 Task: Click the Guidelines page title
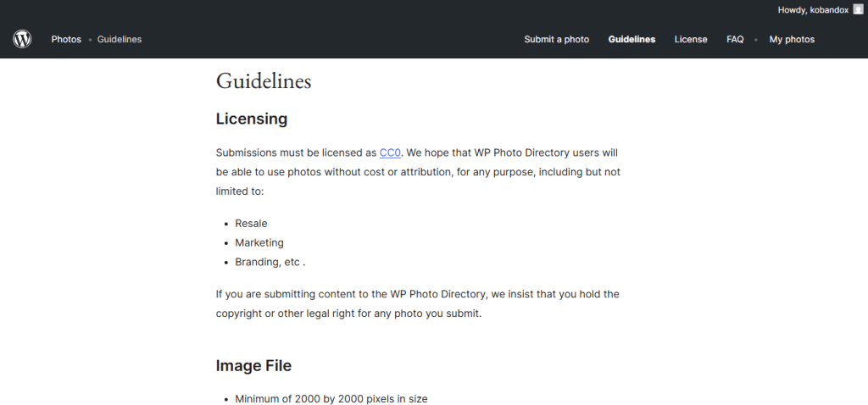pyautogui.click(x=264, y=81)
